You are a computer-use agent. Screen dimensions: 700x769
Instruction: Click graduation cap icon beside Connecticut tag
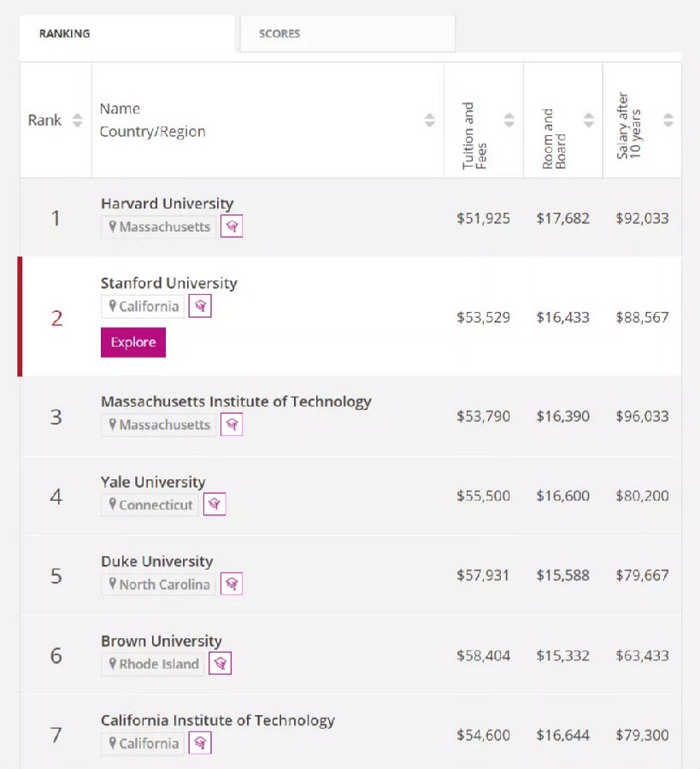coord(215,504)
